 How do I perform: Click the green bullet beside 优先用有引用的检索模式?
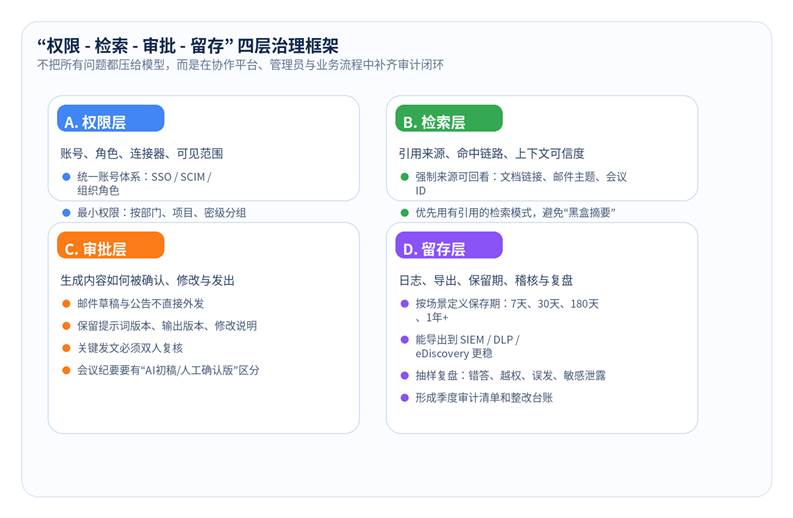[404, 212]
